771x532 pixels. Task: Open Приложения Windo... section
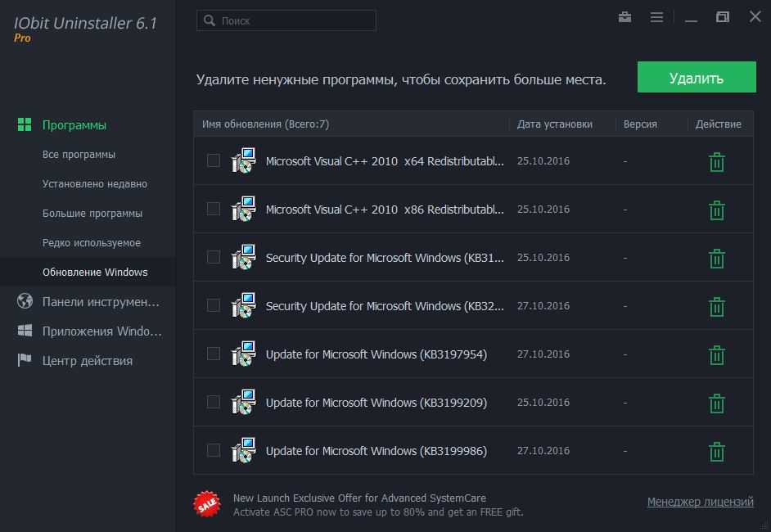tap(101, 331)
